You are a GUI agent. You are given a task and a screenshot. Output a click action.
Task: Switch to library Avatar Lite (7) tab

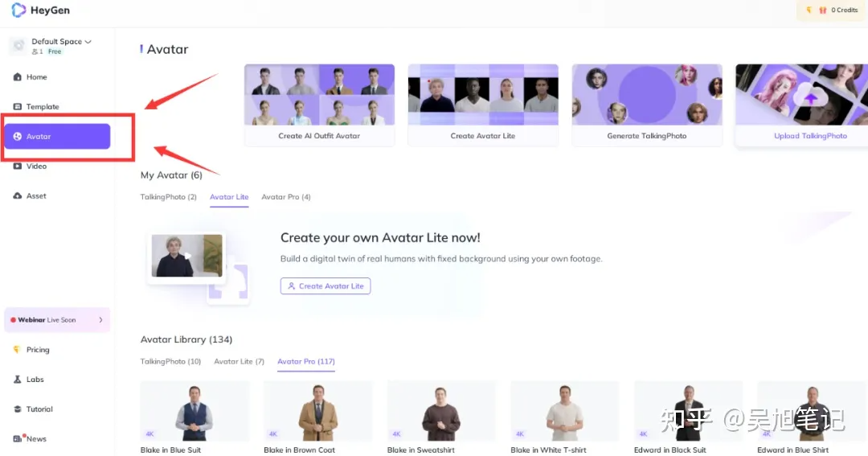click(x=240, y=361)
